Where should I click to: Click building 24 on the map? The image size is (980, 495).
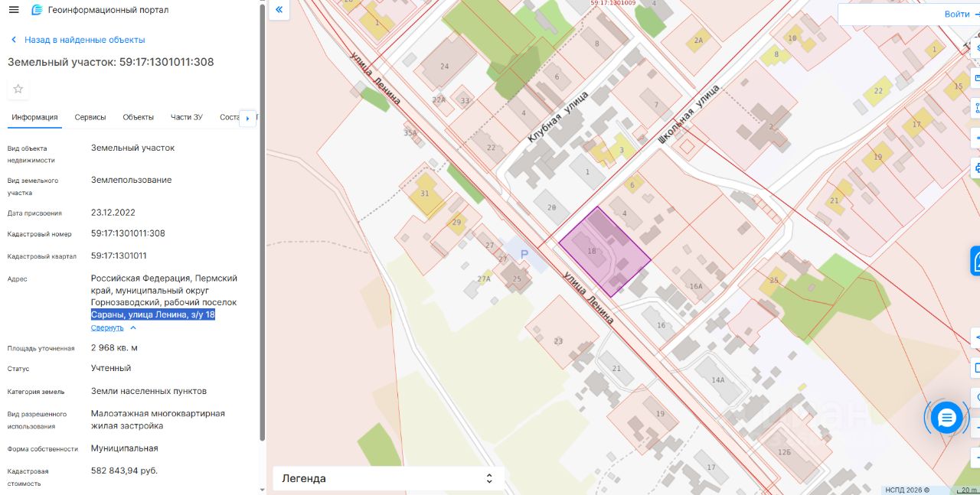[444, 67]
